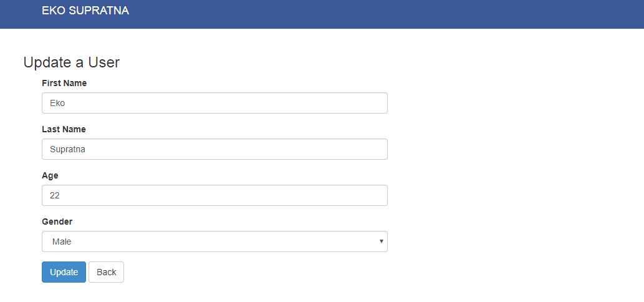Image resolution: width=644 pixels, height=302 pixels.
Task: Click the Gender label text
Action: point(57,222)
